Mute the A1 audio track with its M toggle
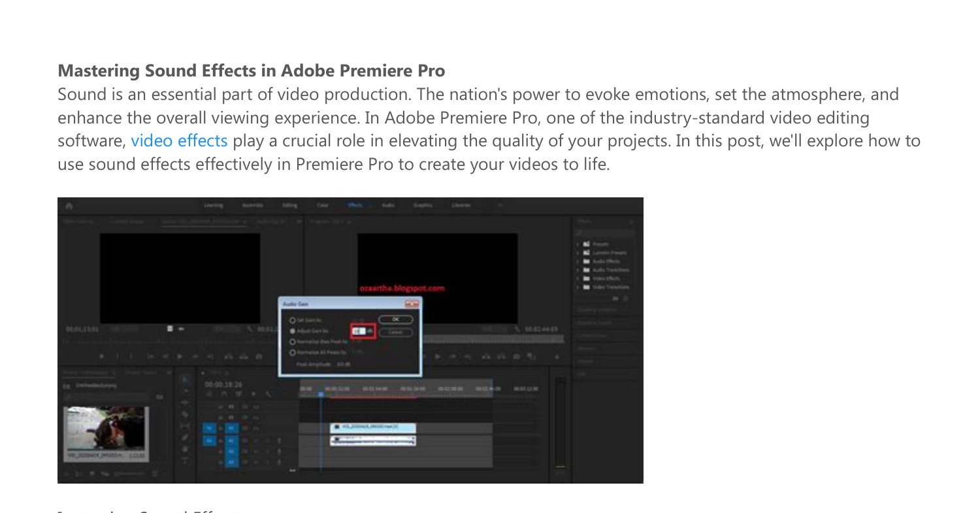The image size is (980, 513). coord(245,440)
